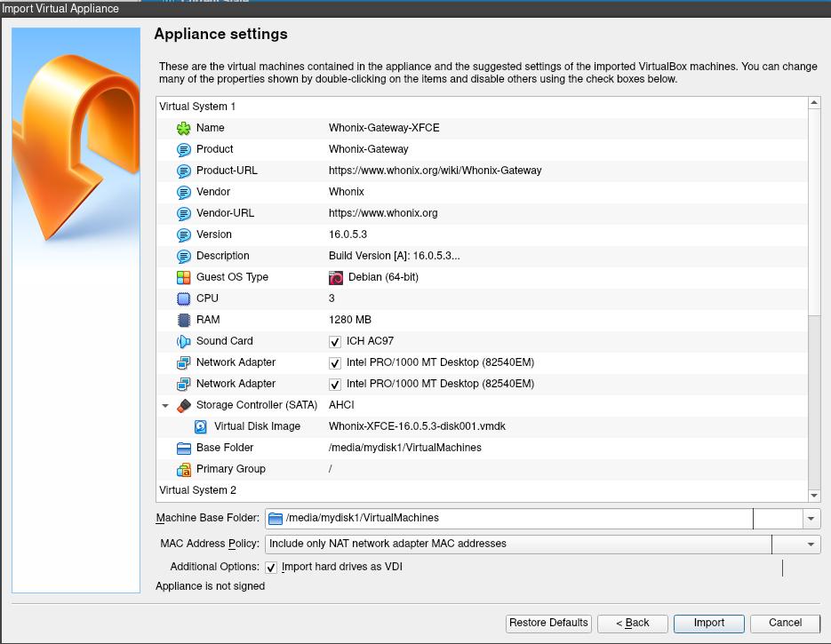This screenshot has width=831, height=644.
Task: Click the Base Folder icon
Action: (x=184, y=448)
